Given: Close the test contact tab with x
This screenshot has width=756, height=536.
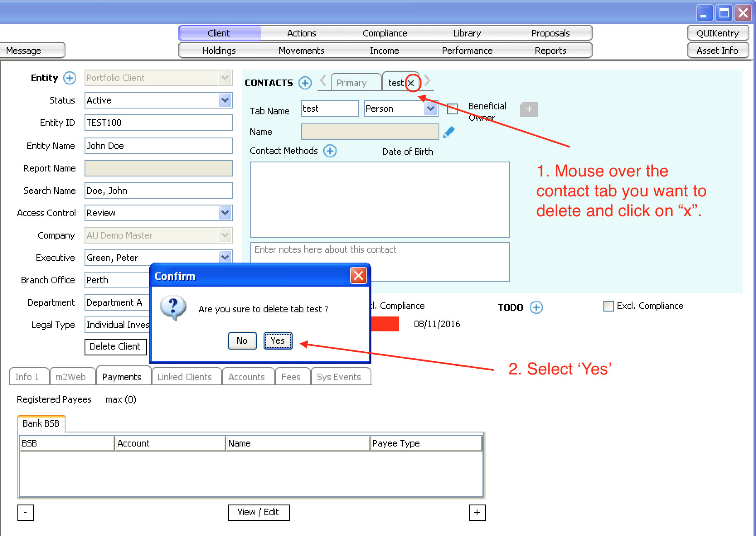Looking at the screenshot, I should pos(411,83).
